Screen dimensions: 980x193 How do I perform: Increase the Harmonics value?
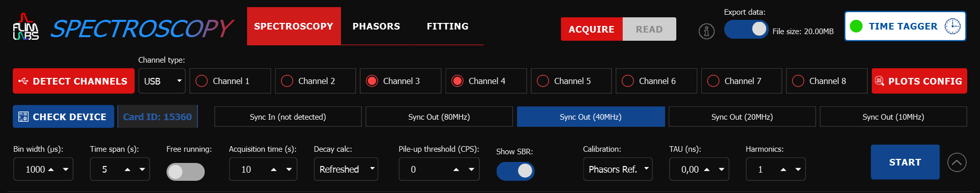tap(783, 170)
